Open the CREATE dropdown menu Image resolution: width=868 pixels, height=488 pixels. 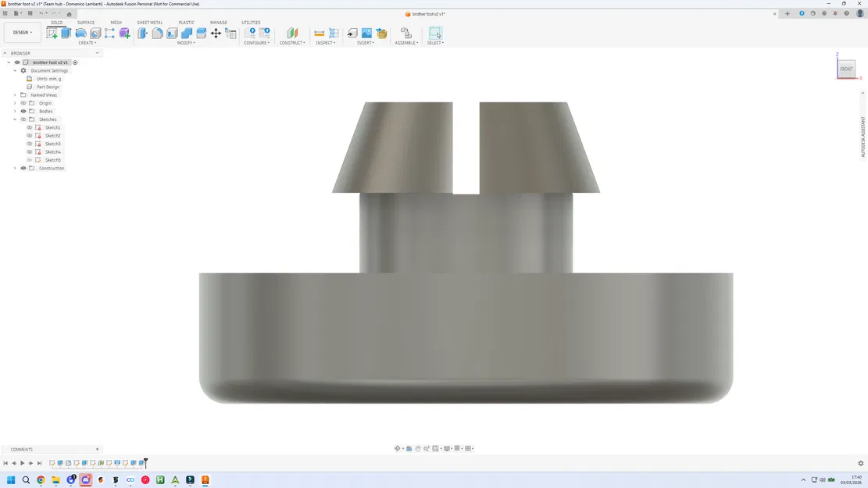tap(87, 43)
